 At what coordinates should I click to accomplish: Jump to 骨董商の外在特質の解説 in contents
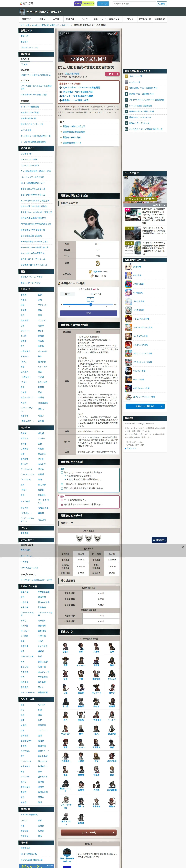tap(74, 132)
